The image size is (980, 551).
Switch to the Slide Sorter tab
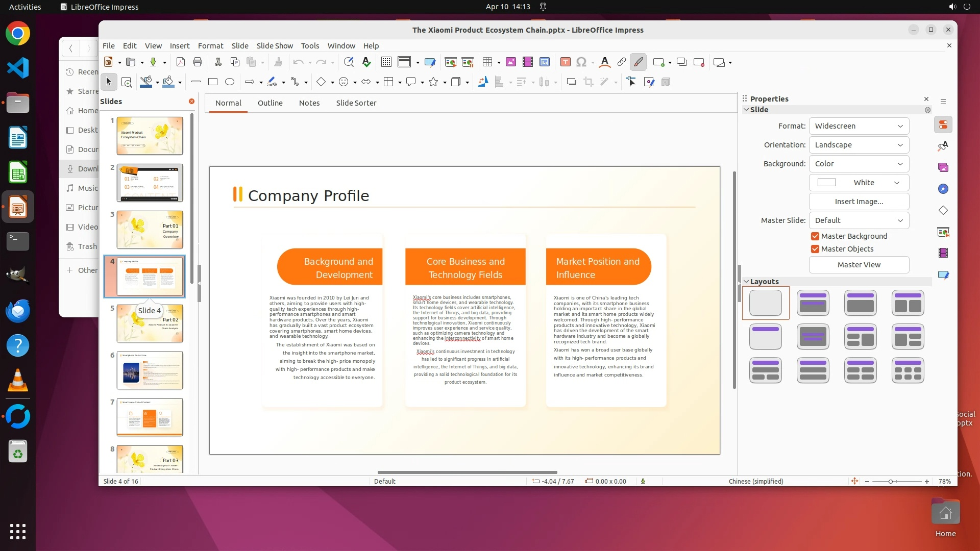(x=356, y=103)
